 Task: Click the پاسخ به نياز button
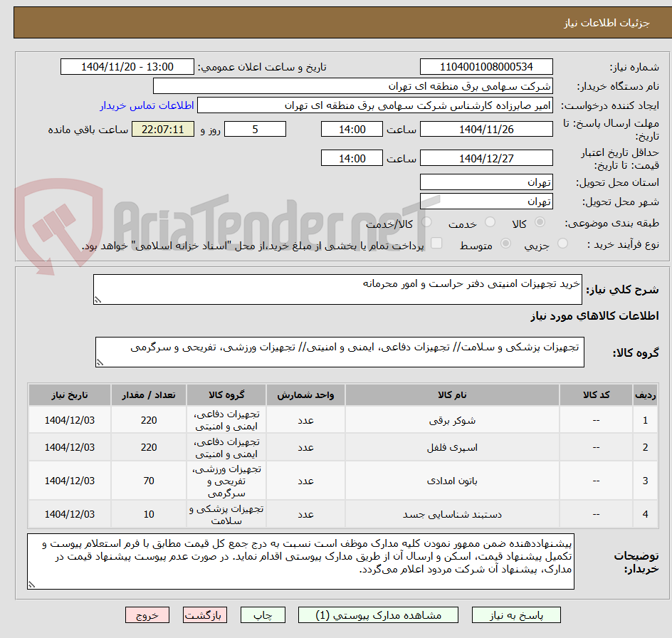tap(516, 615)
